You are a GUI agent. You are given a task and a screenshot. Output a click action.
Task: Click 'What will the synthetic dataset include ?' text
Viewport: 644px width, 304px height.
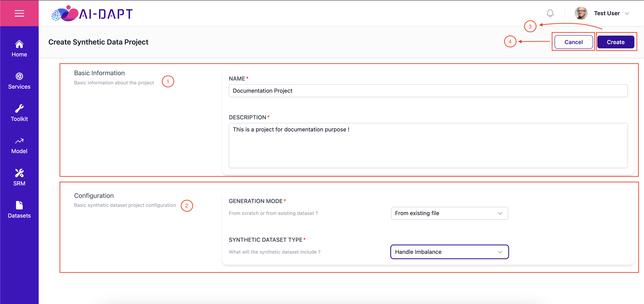275,252
